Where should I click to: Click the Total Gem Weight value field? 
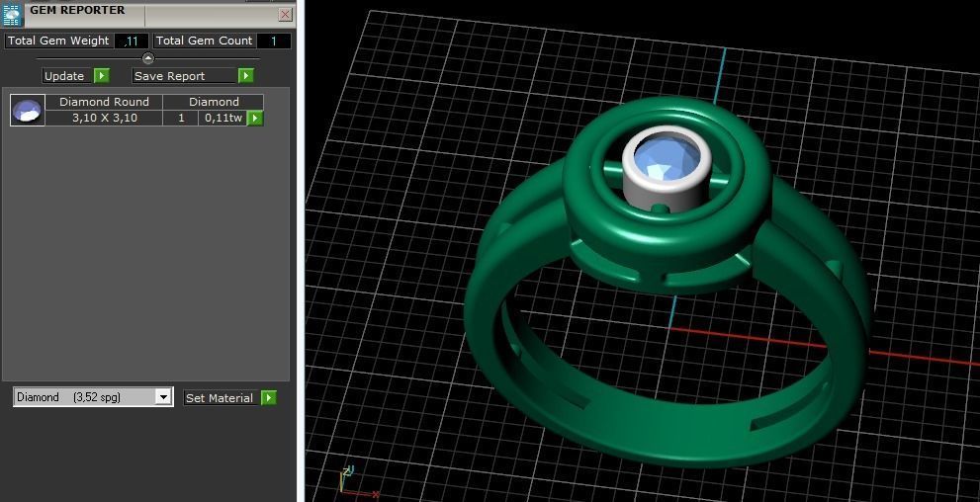pos(132,42)
